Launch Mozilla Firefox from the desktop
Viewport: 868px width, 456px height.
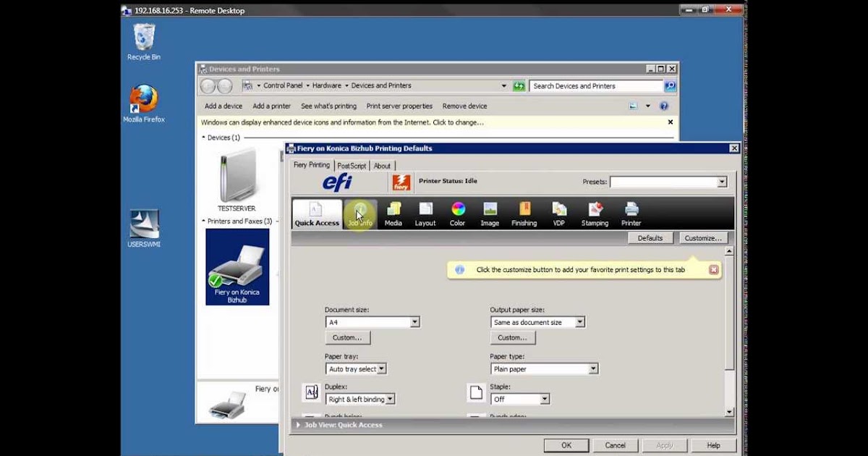point(143,104)
